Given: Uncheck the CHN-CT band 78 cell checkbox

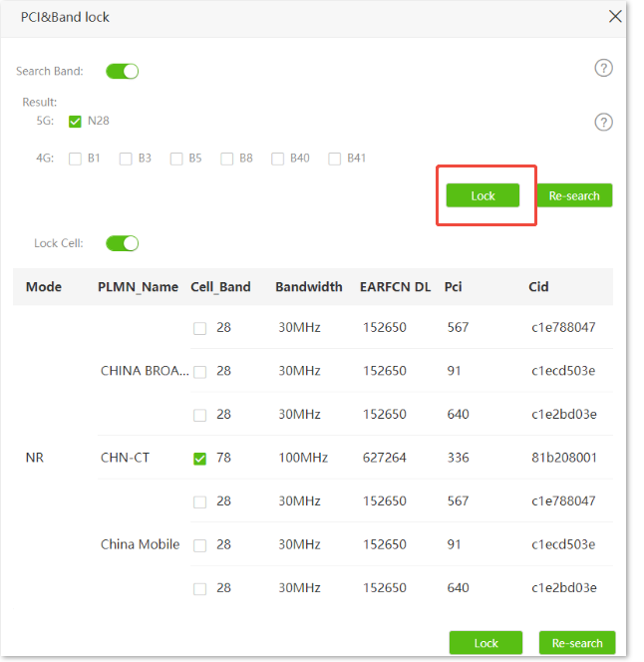Looking at the screenshot, I should click(200, 459).
